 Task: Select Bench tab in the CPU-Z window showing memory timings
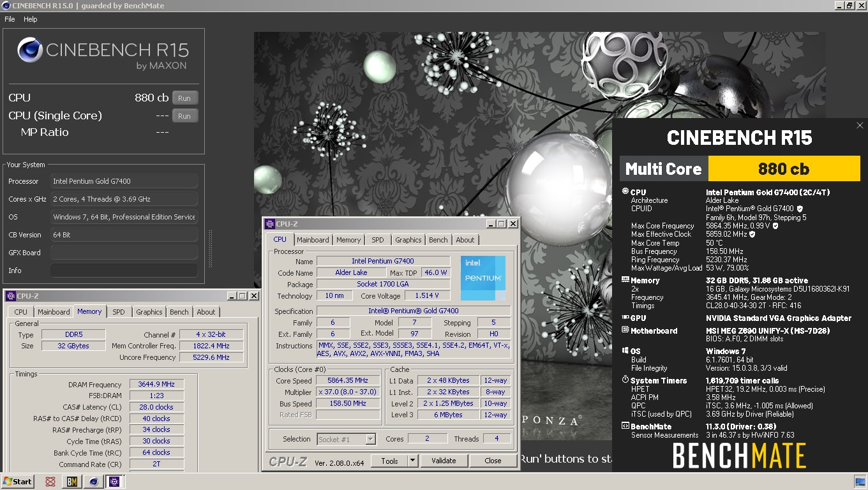point(179,312)
